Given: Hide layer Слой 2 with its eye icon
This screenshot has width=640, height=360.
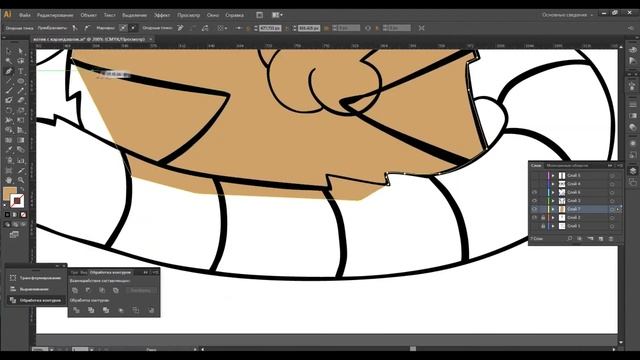Looking at the screenshot, I should click(x=535, y=218).
